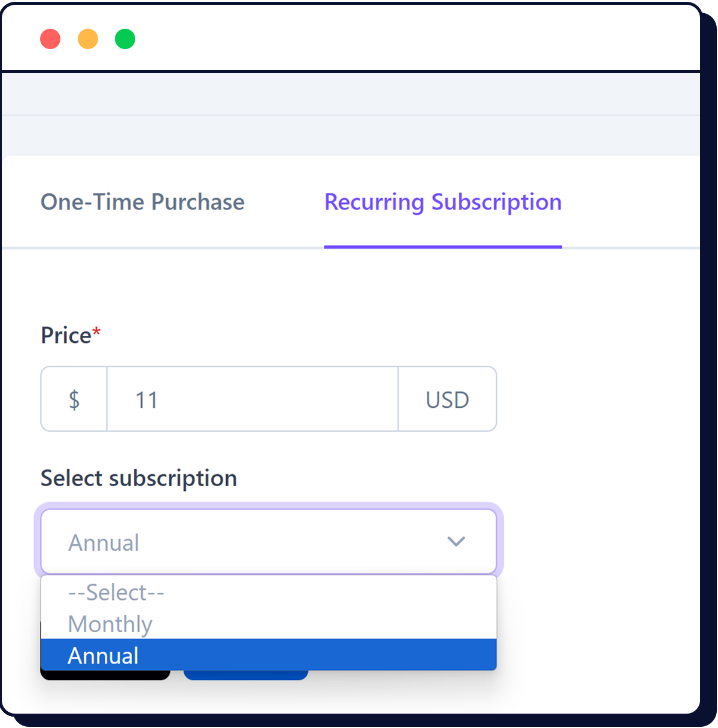Choose the highlighted Annual option

point(104,656)
